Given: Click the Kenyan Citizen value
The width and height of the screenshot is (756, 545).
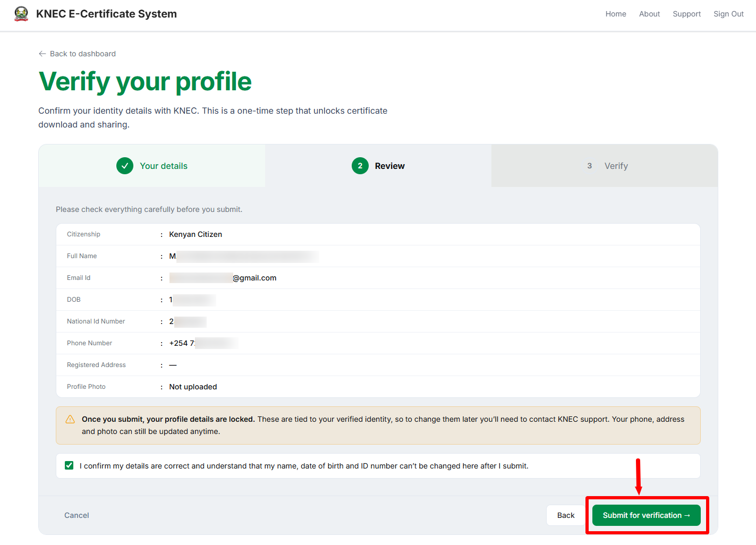Looking at the screenshot, I should 196,234.
